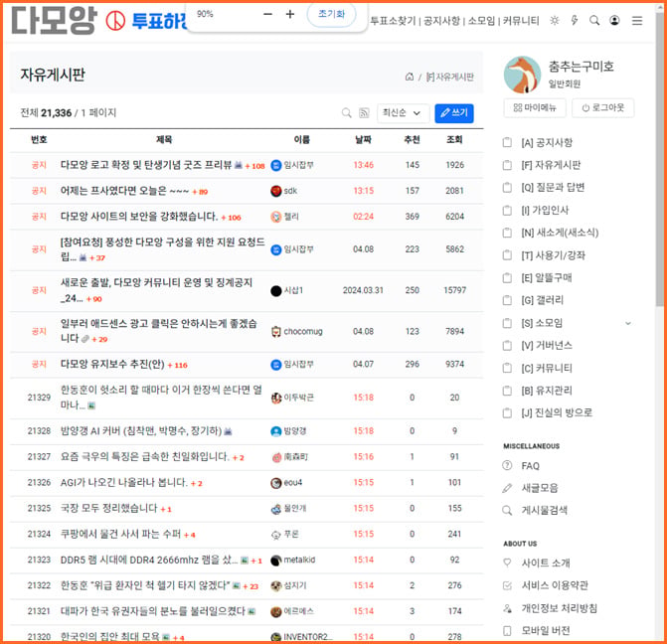667x644 pixels.
Task: Expand the [S] 소모임 submenu chevron
Action: tap(628, 323)
